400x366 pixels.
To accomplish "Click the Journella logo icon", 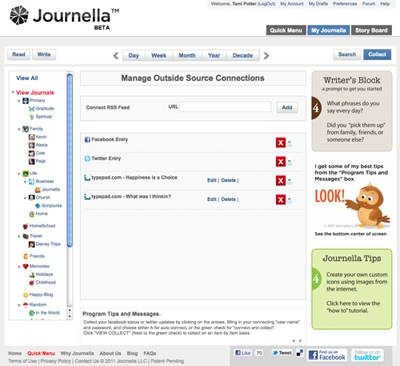I will 19,15.
